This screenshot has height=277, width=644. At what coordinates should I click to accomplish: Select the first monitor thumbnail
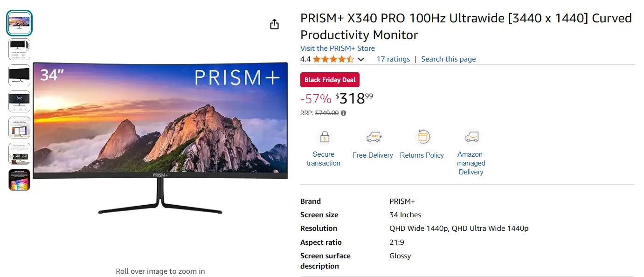point(19,22)
